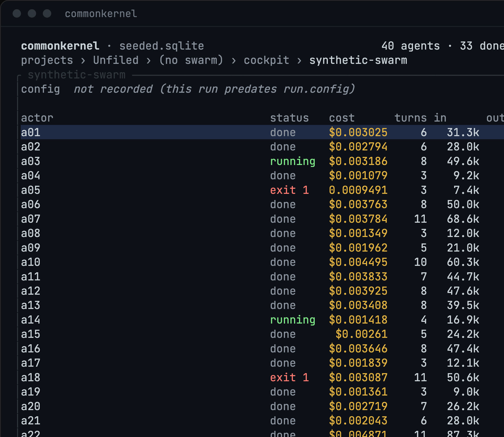Click 'exit 1' status for a18
The width and height of the screenshot is (504, 437).
pos(289,378)
